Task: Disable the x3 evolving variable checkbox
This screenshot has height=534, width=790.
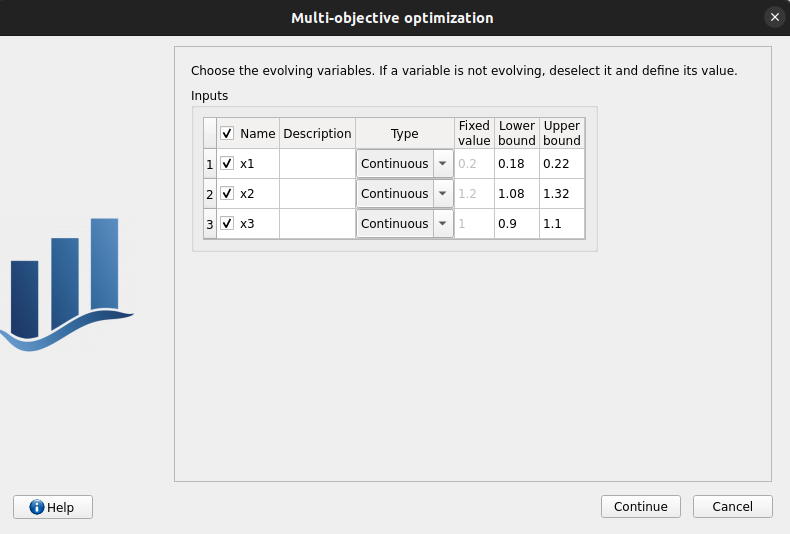Action: [x=227, y=224]
